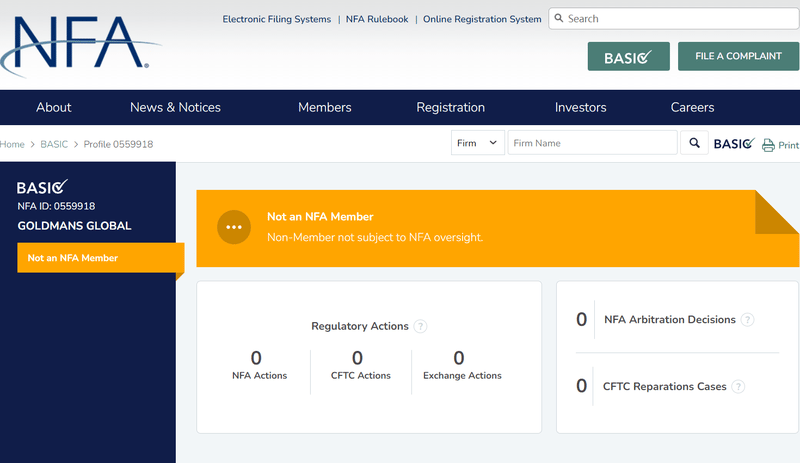800x463 pixels.
Task: Click the File a Complaint button
Action: (x=738, y=56)
